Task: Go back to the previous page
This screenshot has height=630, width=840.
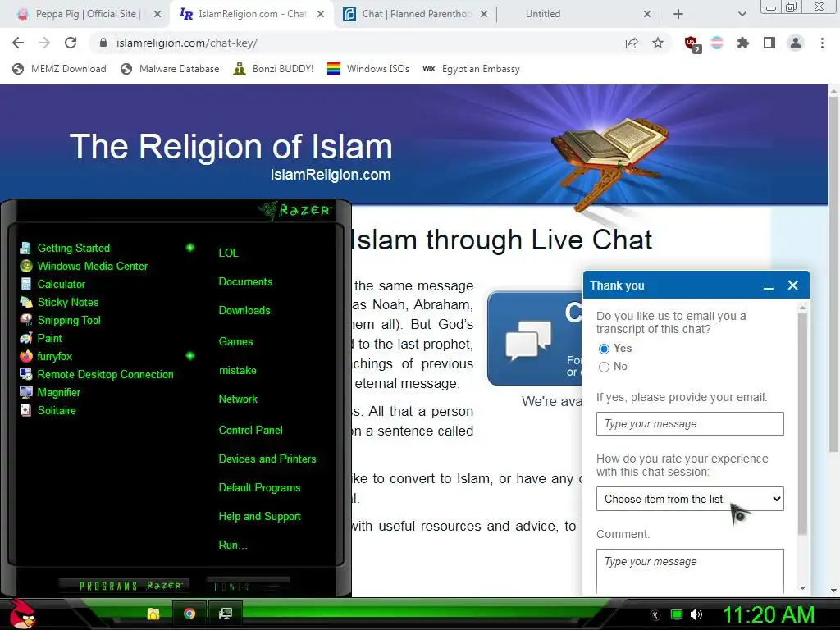Action: (x=18, y=43)
